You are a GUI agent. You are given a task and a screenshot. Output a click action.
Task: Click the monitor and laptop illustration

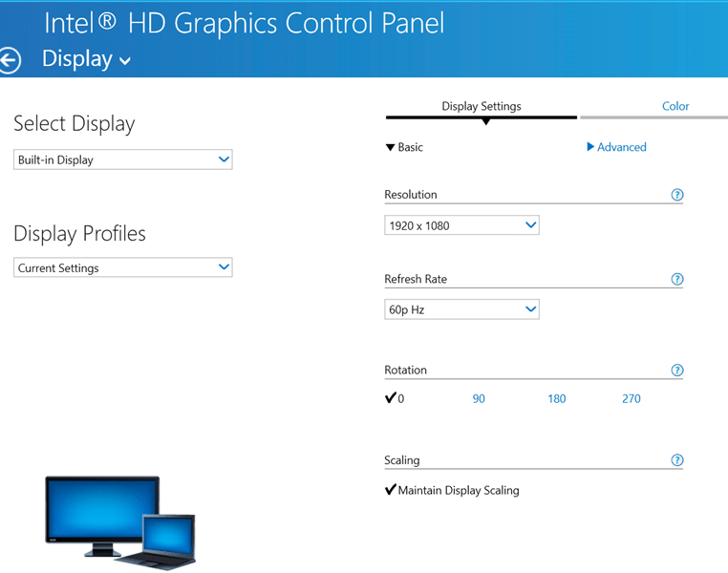point(120,522)
